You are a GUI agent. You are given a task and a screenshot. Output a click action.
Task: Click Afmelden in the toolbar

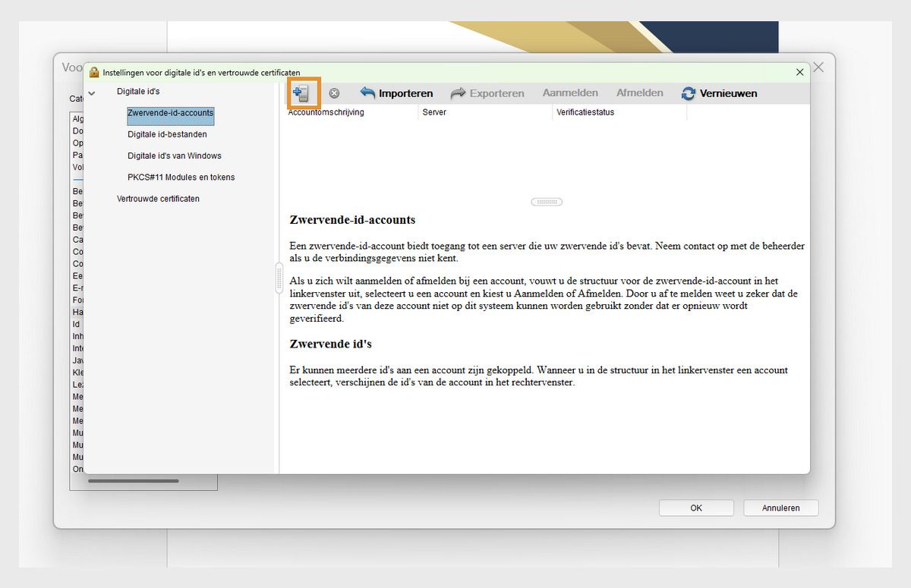click(x=639, y=93)
